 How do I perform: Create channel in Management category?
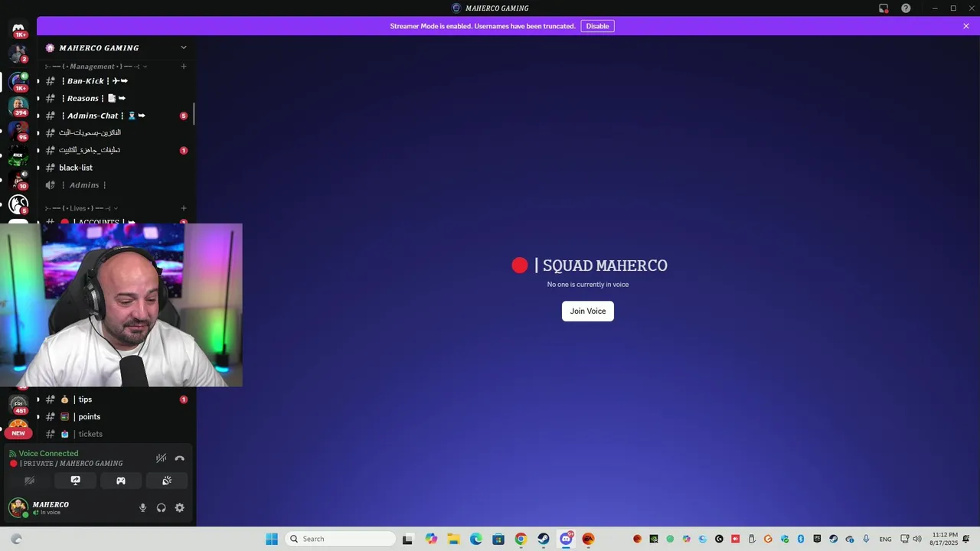184,67
